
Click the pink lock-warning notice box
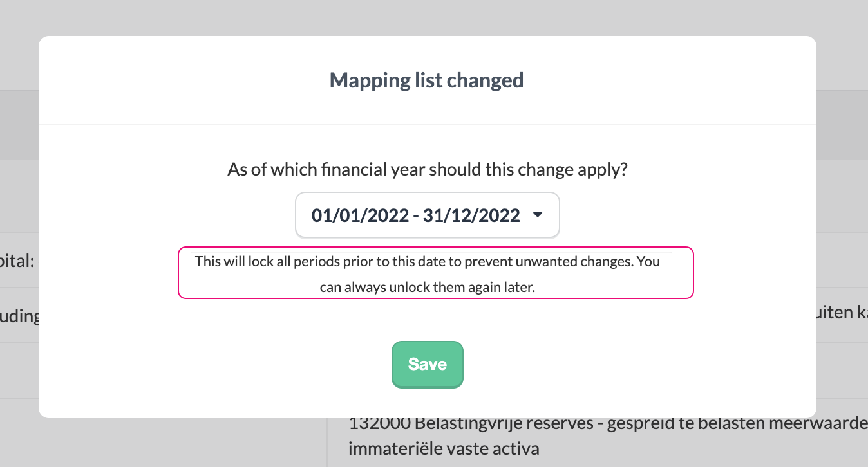(435, 273)
